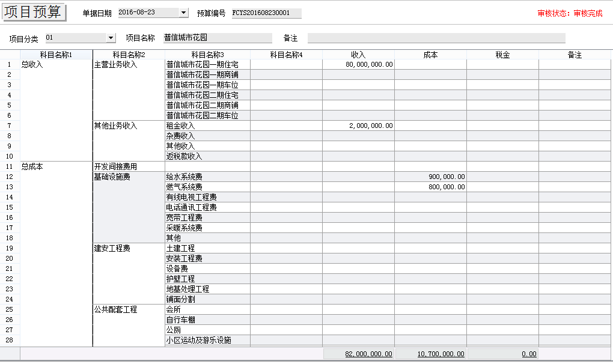Click the 项目名称 field 普信城市花园
This screenshot has width=613, height=364.
click(x=218, y=38)
